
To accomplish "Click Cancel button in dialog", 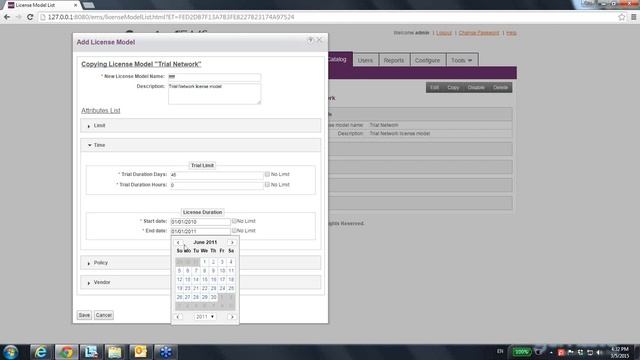I will point(104,315).
